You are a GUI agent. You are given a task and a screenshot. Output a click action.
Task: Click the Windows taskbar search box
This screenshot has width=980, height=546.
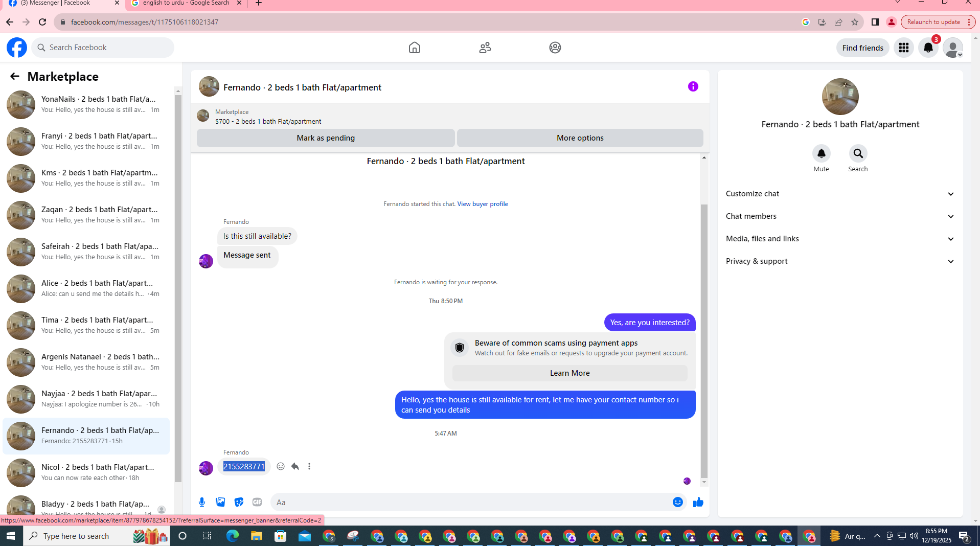click(x=96, y=536)
